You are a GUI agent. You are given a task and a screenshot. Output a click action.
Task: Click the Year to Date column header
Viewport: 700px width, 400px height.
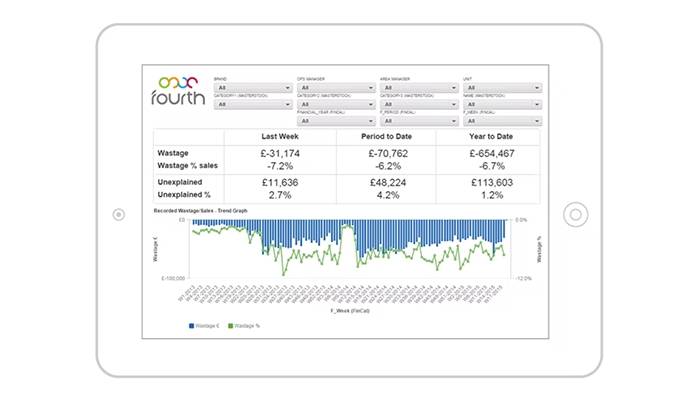[x=490, y=136]
